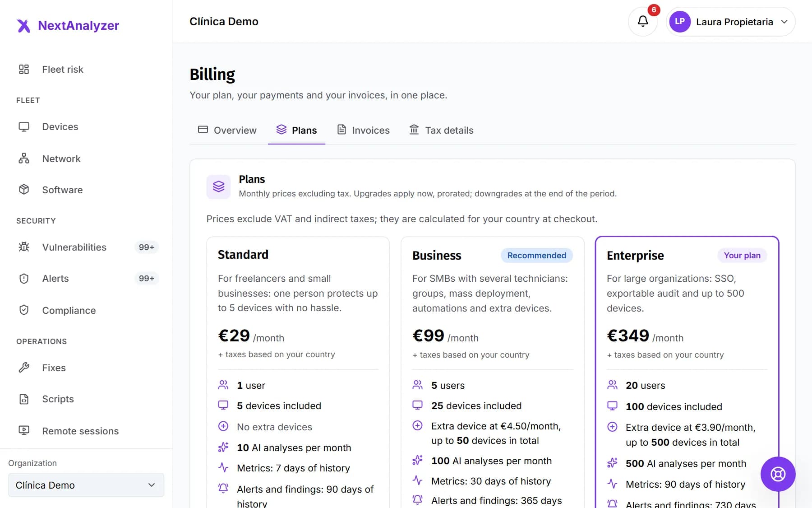This screenshot has height=508, width=812.
Task: Click the bell icon beside 'Alerts and findings: 365 days'
Action: pyautogui.click(x=418, y=499)
